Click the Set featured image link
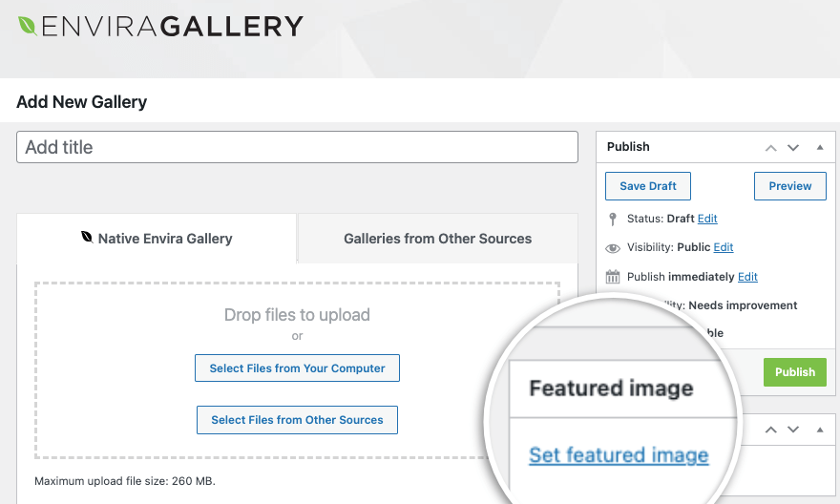 coord(619,455)
